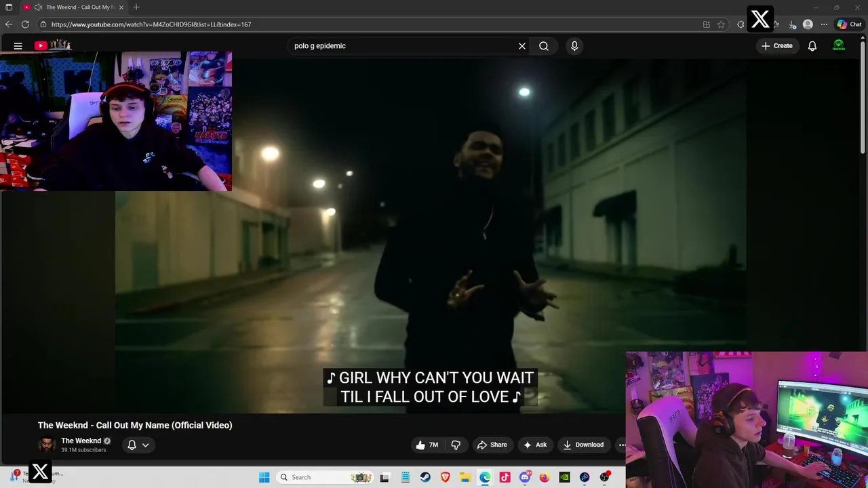This screenshot has width=868, height=488.
Task: Select the browser address bar URL
Action: tap(151, 24)
